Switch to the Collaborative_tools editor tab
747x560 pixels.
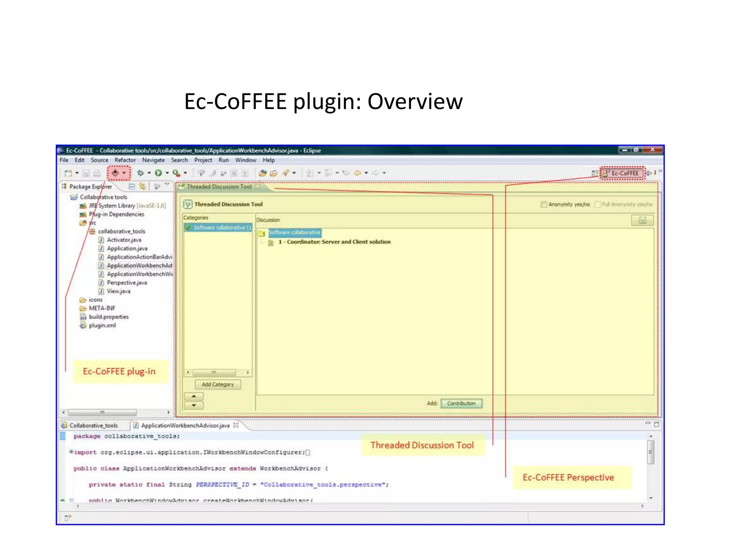(x=93, y=425)
